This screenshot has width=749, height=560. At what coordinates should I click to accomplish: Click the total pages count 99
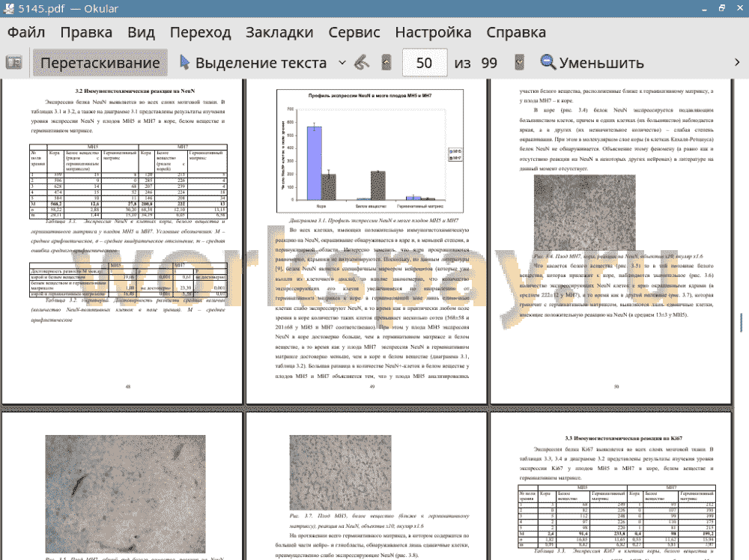point(489,63)
